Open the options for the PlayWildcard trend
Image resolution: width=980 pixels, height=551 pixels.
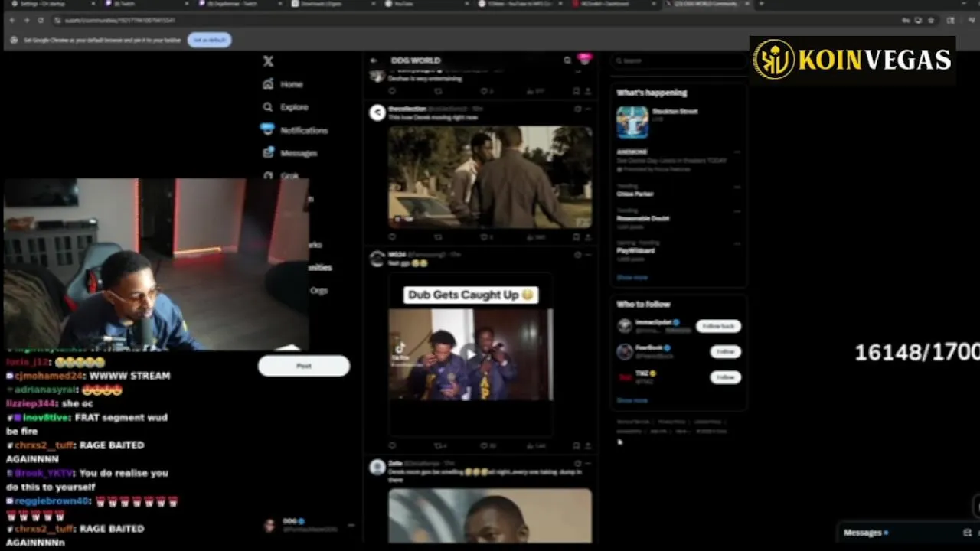point(737,243)
